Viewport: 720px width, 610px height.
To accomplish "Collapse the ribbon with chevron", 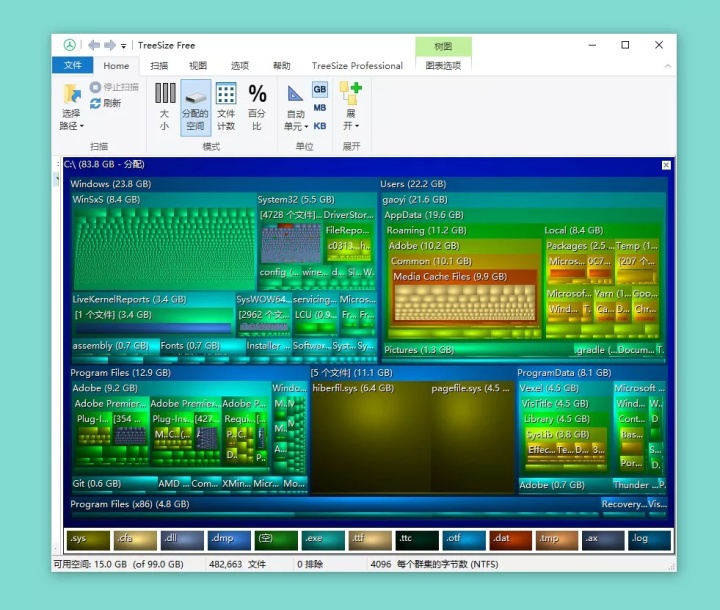I will 668,66.
